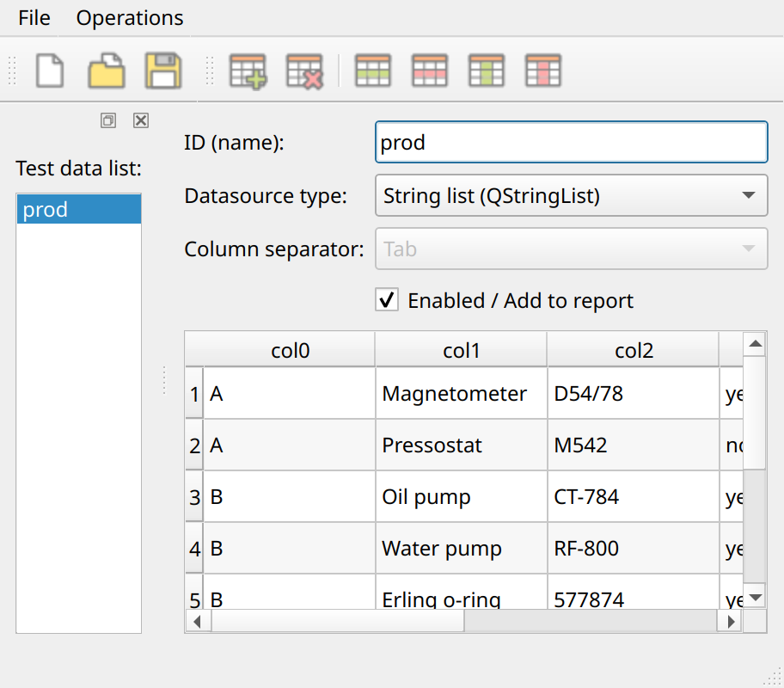Screen dimensions: 784x688
Task: Click the disabled Column separator Tab dropdown
Action: point(572,249)
